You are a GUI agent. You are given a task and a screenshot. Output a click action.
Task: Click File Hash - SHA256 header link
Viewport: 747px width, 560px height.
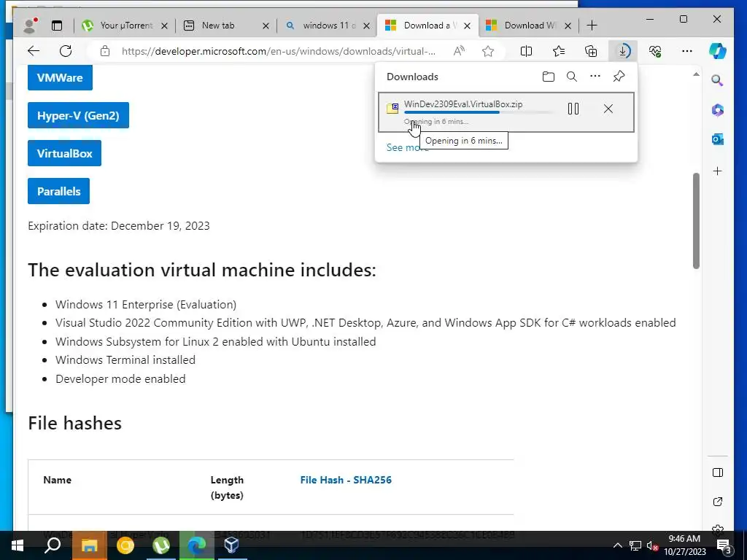coord(346,480)
